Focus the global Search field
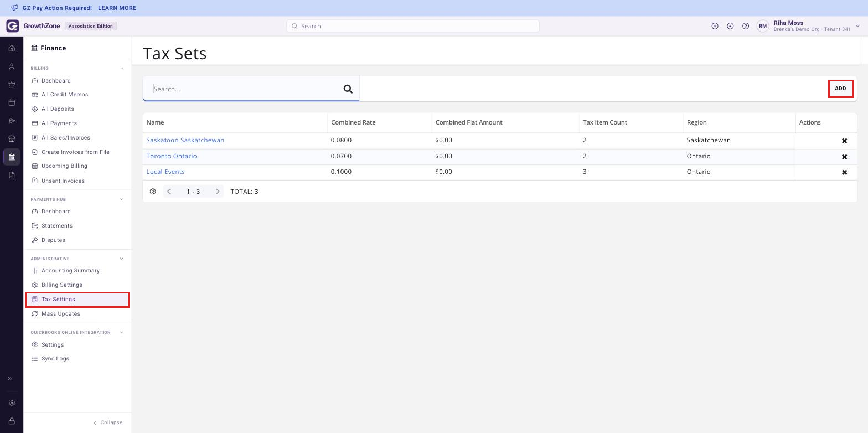The image size is (868, 433). coord(413,26)
